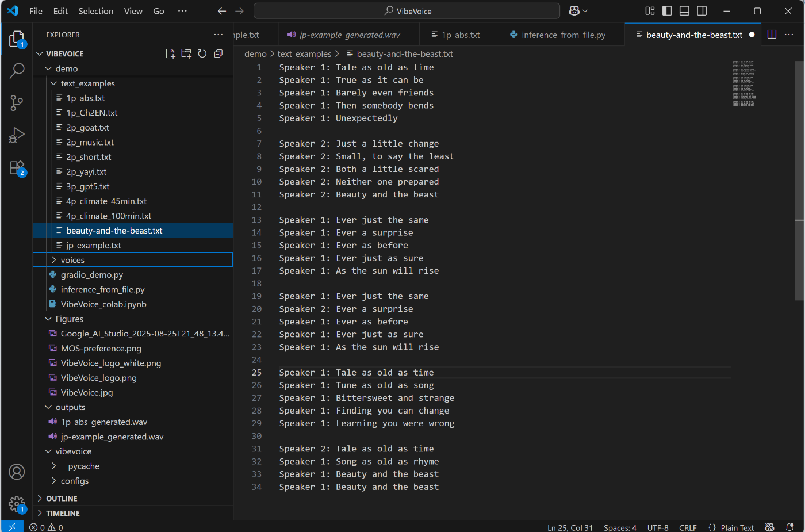Expand the __pycache__ folder
The height and width of the screenshot is (532, 805).
click(54, 466)
